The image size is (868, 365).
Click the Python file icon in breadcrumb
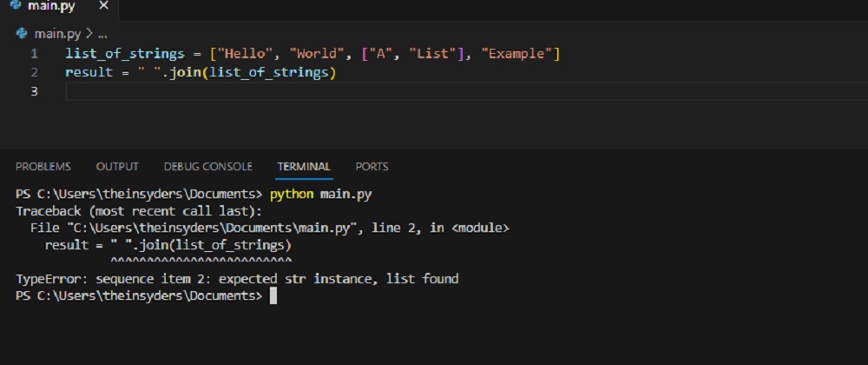(x=22, y=34)
